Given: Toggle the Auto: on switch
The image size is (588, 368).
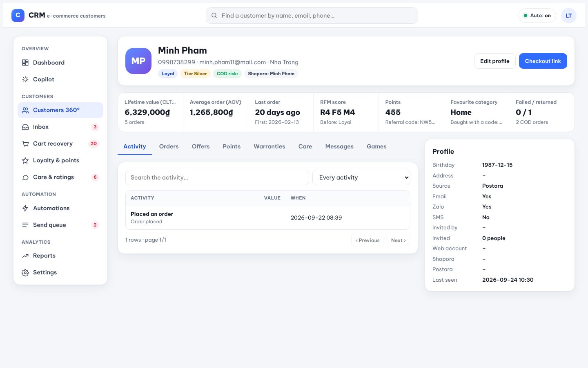Looking at the screenshot, I should [537, 16].
